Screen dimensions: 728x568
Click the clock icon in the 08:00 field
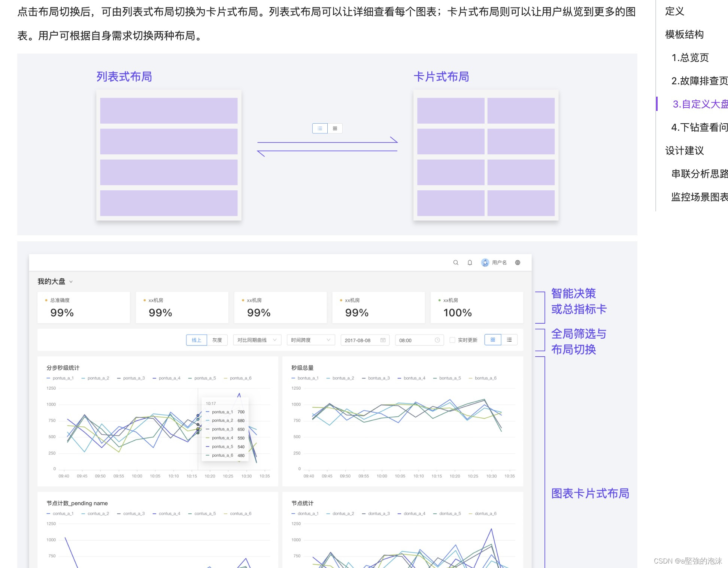[437, 340]
